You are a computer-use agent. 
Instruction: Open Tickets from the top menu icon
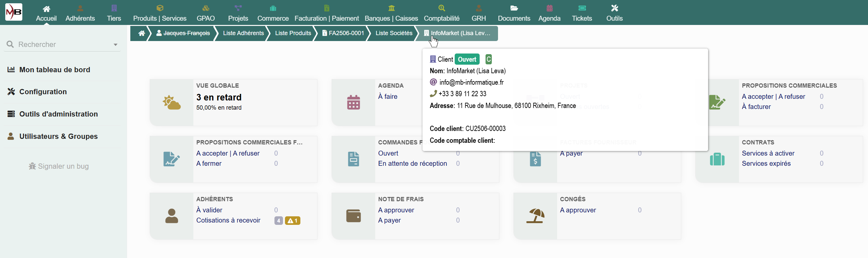click(582, 8)
